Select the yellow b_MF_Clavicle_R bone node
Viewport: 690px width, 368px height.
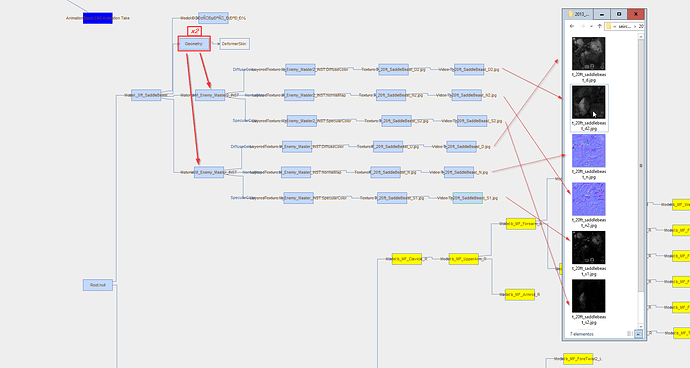(x=407, y=259)
